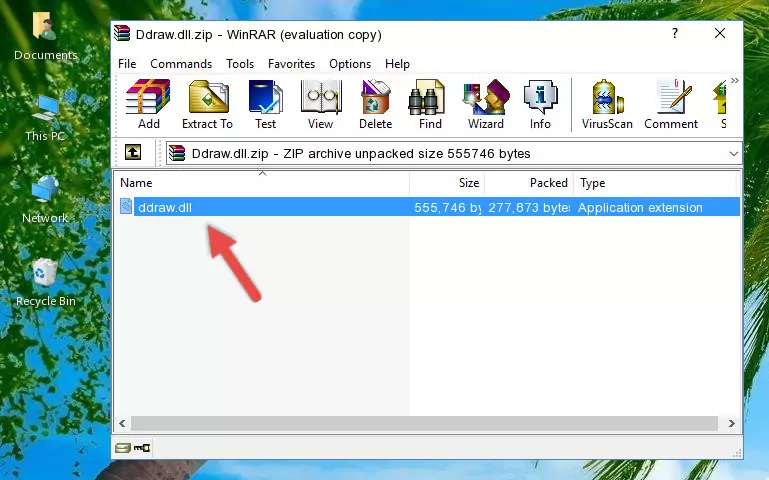Screen dimensions: 769x480
Task: Run the Test archive tool
Action: pyautogui.click(x=265, y=104)
